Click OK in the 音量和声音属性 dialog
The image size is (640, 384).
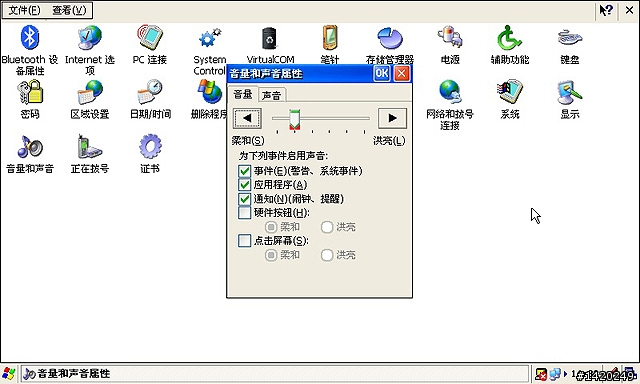(382, 73)
